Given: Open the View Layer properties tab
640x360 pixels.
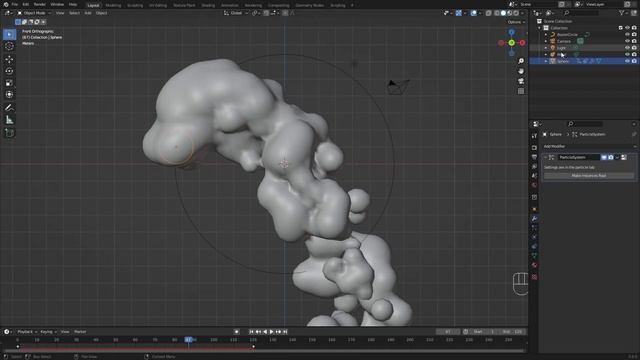Looking at the screenshot, I should [x=534, y=167].
